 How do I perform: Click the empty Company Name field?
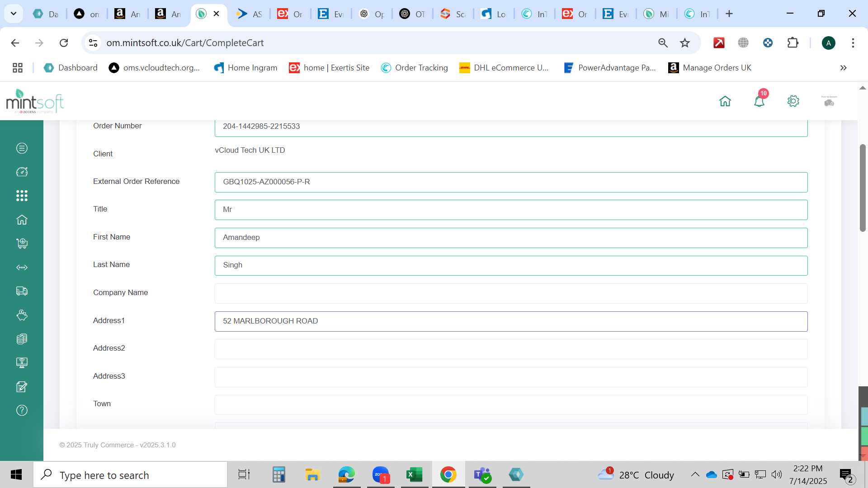tap(511, 293)
